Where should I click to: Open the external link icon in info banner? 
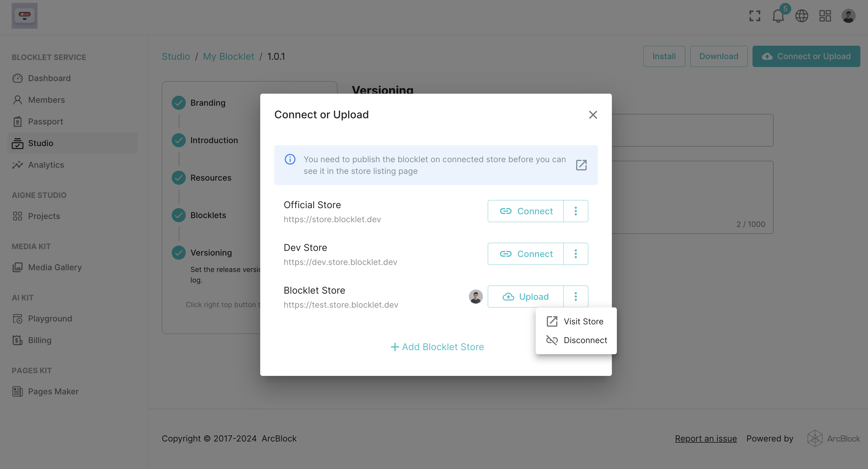pyautogui.click(x=581, y=165)
